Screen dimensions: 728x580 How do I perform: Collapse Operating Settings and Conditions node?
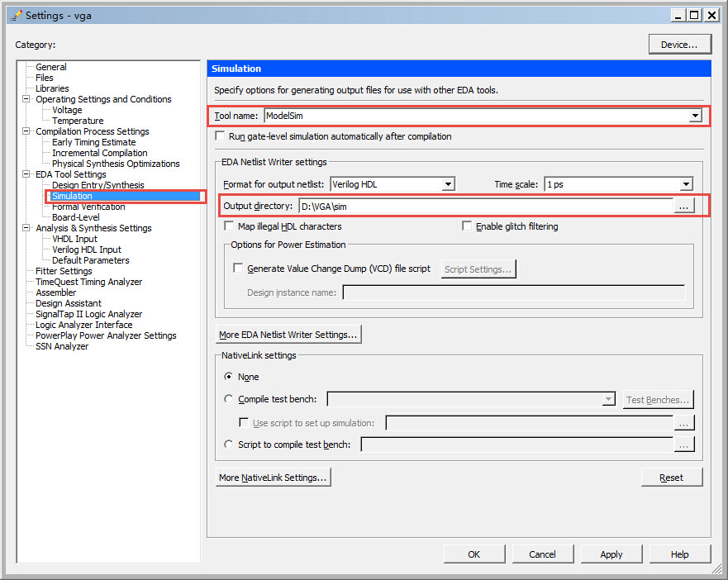[26, 99]
